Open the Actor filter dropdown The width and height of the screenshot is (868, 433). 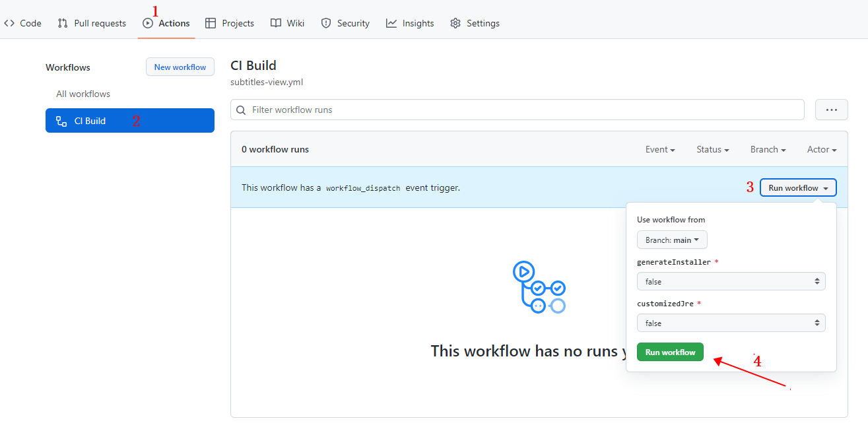click(x=822, y=149)
